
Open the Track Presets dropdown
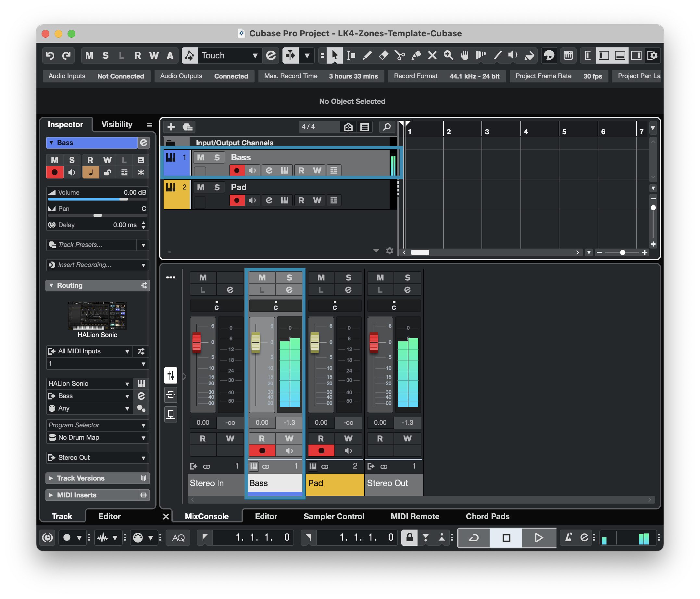pos(143,245)
